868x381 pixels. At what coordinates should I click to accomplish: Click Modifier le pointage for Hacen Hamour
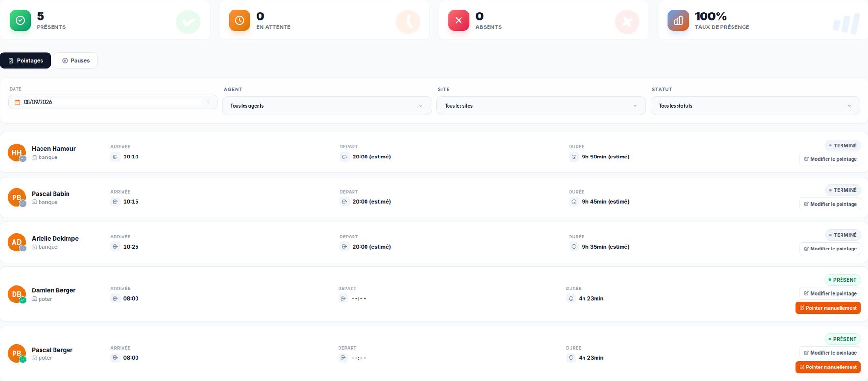(x=830, y=159)
